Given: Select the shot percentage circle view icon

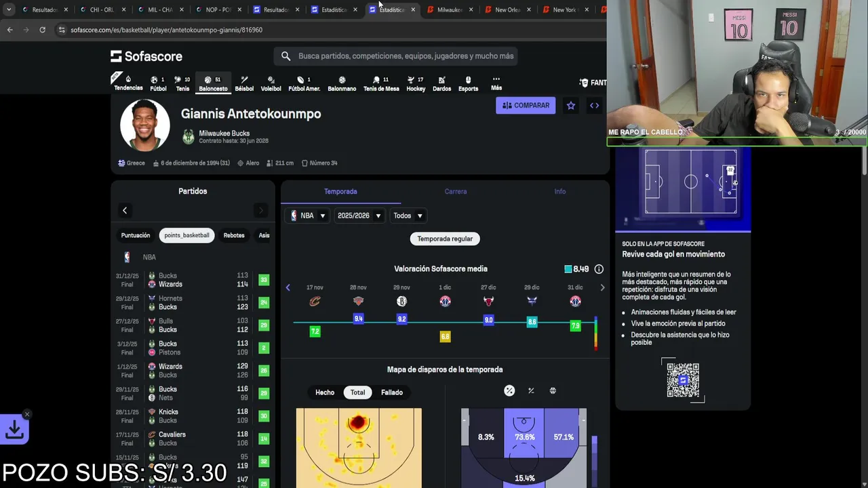Looking at the screenshot, I should 509,391.
